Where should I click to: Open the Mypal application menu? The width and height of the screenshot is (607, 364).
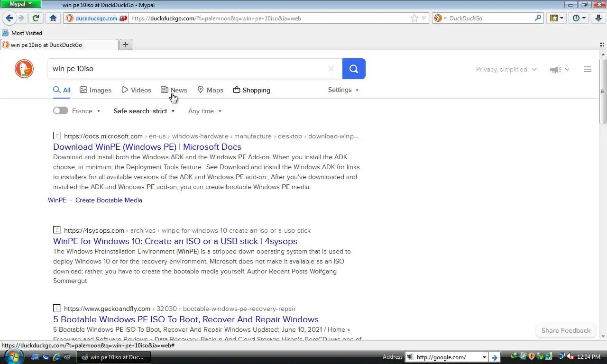tap(20, 4)
